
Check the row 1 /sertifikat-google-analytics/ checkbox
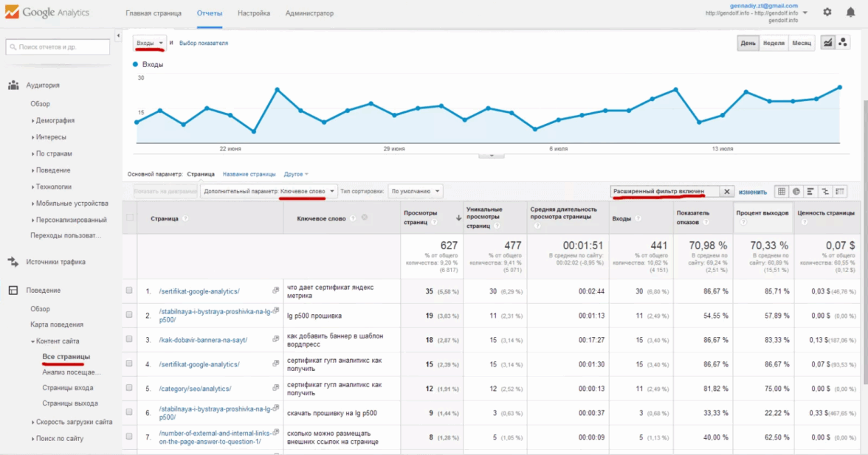coord(129,291)
